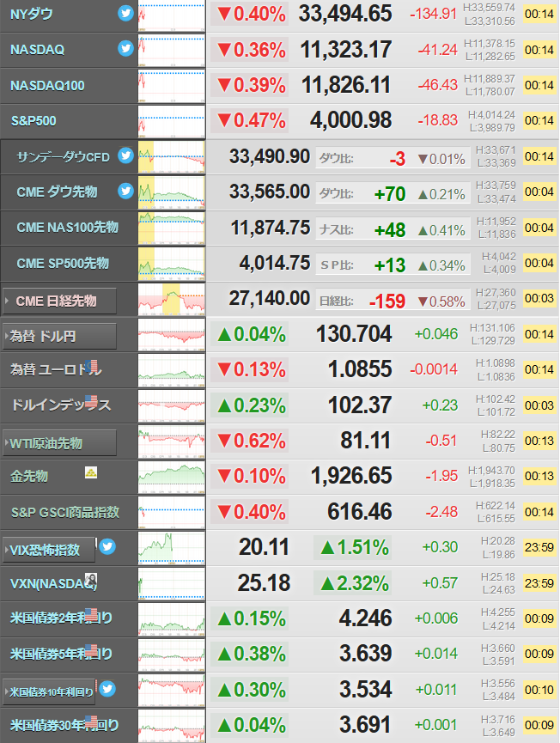Click the US flag icon on ドルインデックス

(91, 402)
